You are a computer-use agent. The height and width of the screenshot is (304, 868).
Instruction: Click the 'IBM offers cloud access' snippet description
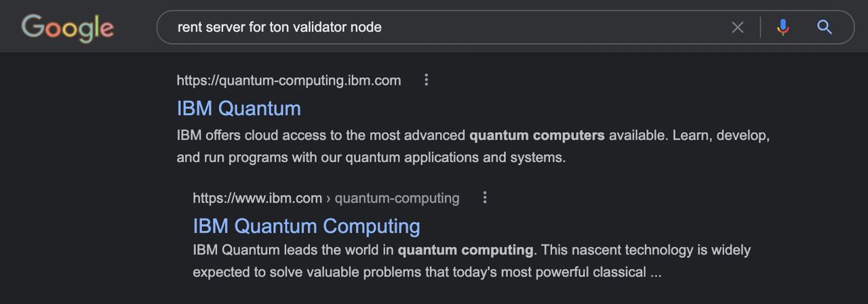point(473,146)
